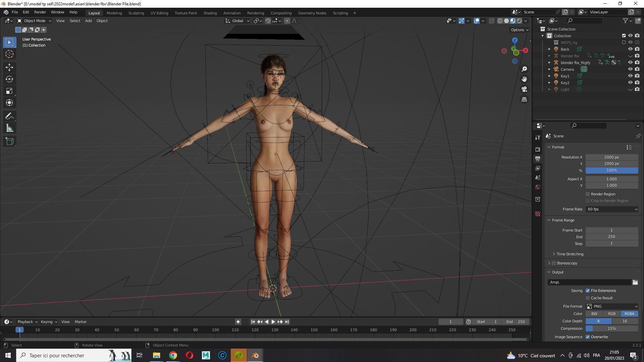Activate the Measure tool
Viewport: 644px width, 362px height.
point(9,128)
